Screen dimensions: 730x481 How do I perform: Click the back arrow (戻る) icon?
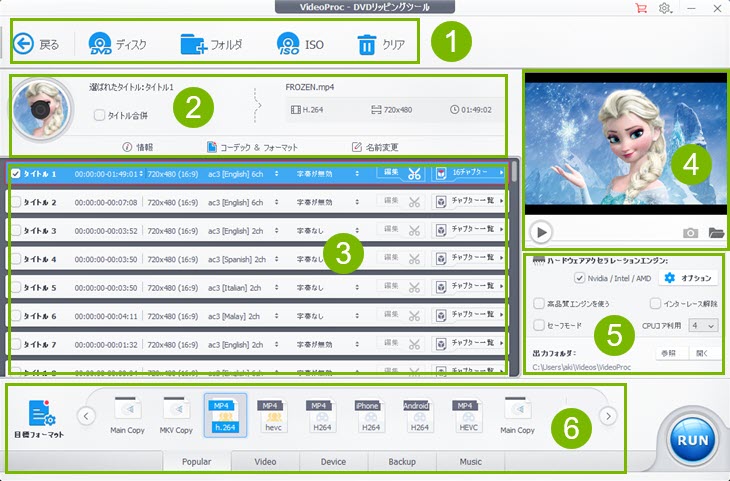point(23,44)
